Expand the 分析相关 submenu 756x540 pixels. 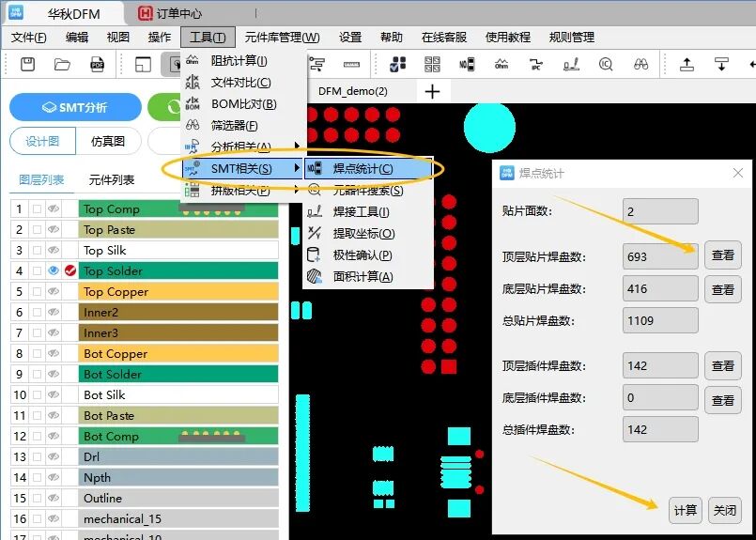point(241,147)
